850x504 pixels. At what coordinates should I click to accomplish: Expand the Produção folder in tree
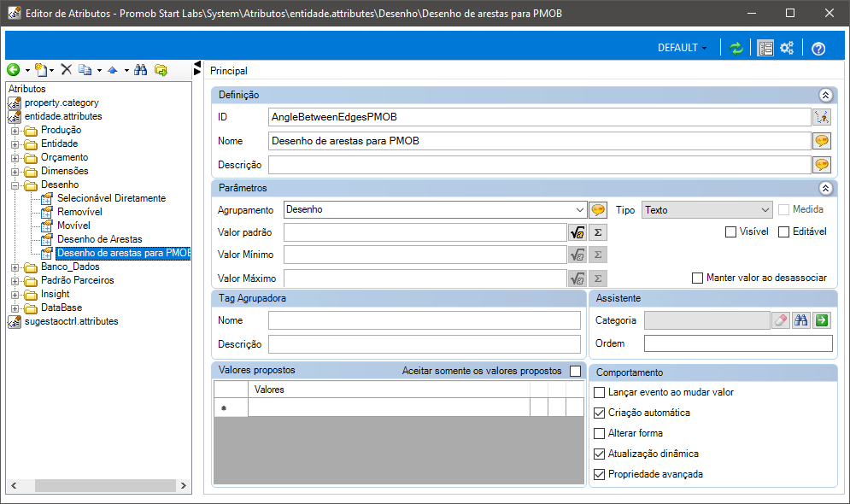tap(15, 130)
